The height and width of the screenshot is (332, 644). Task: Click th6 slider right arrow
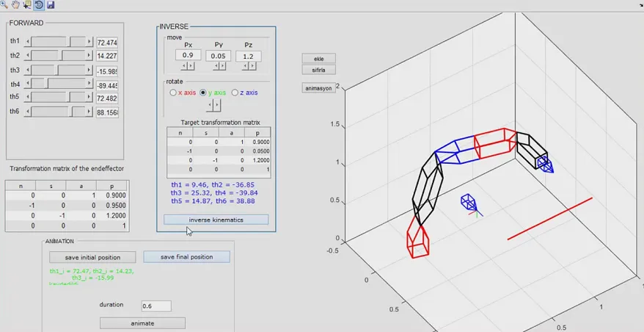[89, 112]
